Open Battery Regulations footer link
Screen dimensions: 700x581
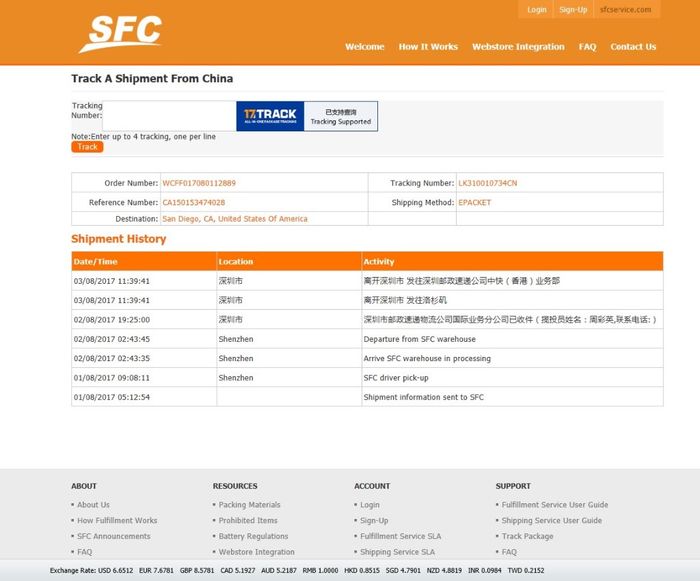click(x=253, y=536)
